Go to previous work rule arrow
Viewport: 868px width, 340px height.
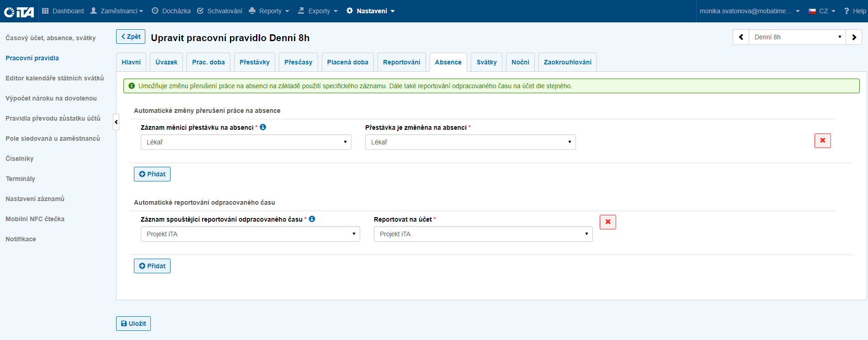point(741,37)
